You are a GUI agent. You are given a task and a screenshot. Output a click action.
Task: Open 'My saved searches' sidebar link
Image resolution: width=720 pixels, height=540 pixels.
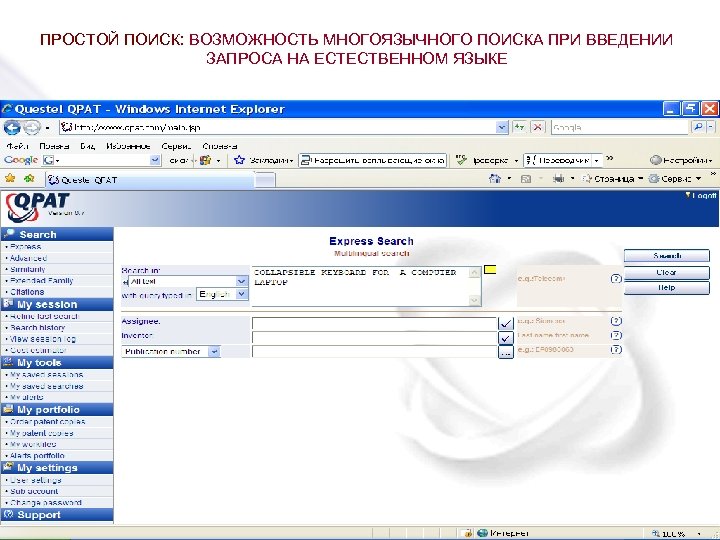pos(46,386)
